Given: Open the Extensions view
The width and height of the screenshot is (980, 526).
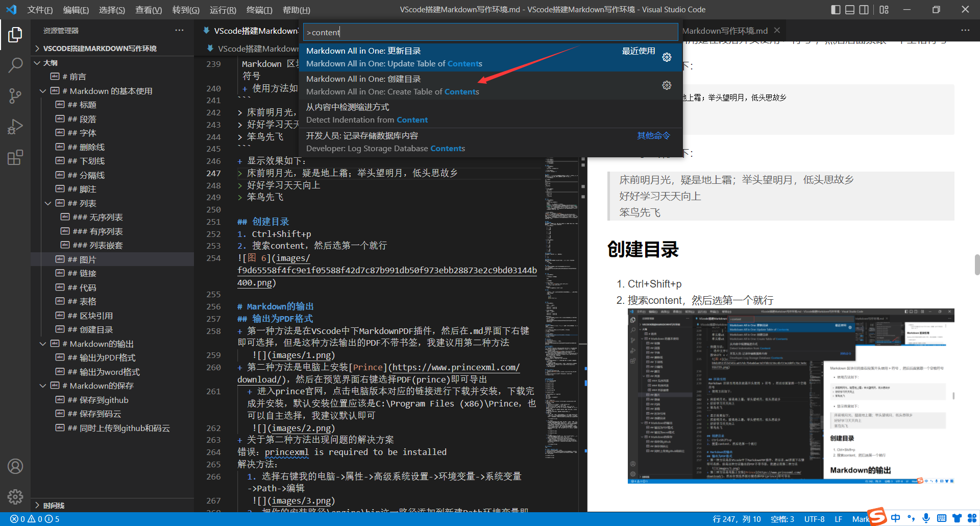Looking at the screenshot, I should 15,157.
